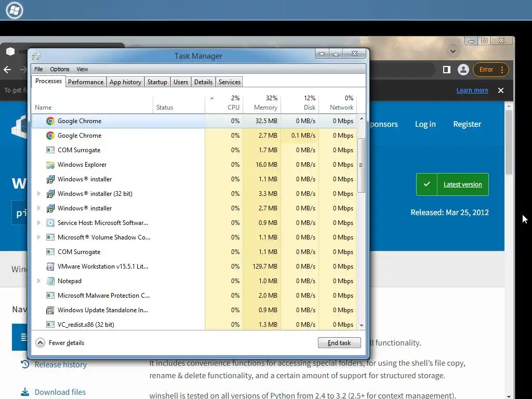Click the Status column header
The height and width of the screenshot is (399, 532).
coord(179,103)
